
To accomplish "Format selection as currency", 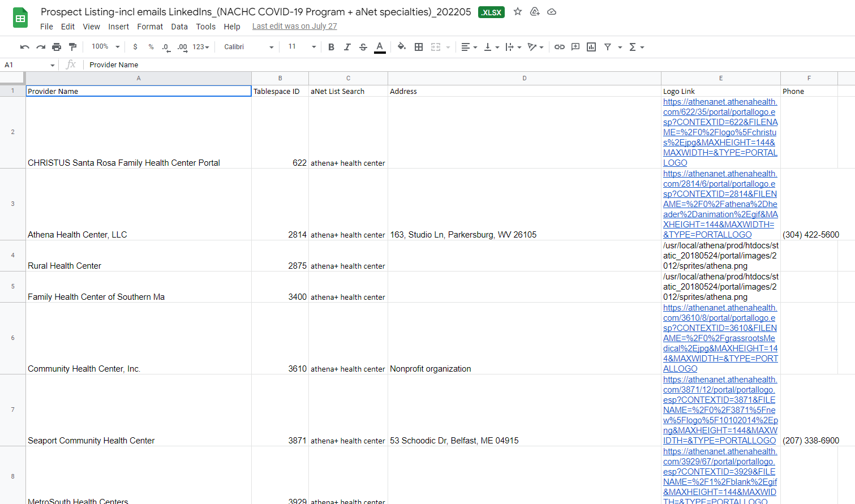I will pyautogui.click(x=135, y=47).
